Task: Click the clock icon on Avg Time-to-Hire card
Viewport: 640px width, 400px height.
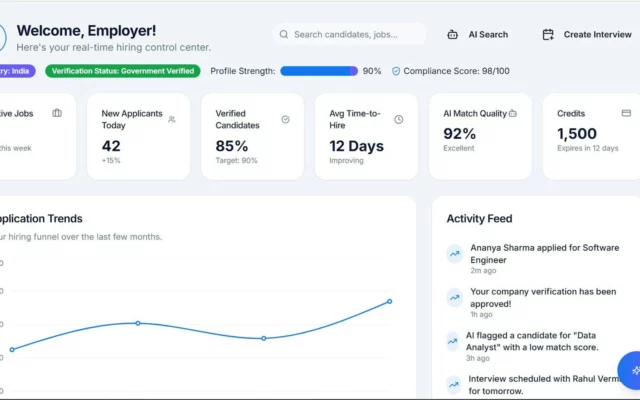Action: tap(399, 119)
